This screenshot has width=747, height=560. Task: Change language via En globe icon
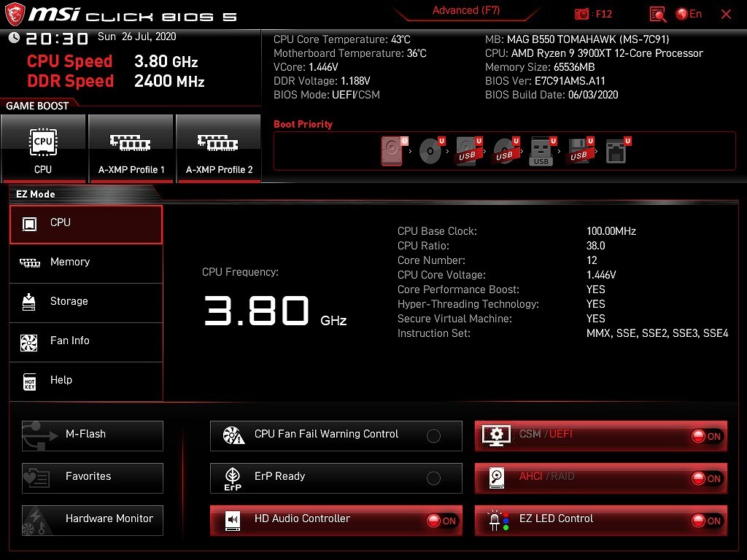[x=689, y=14]
